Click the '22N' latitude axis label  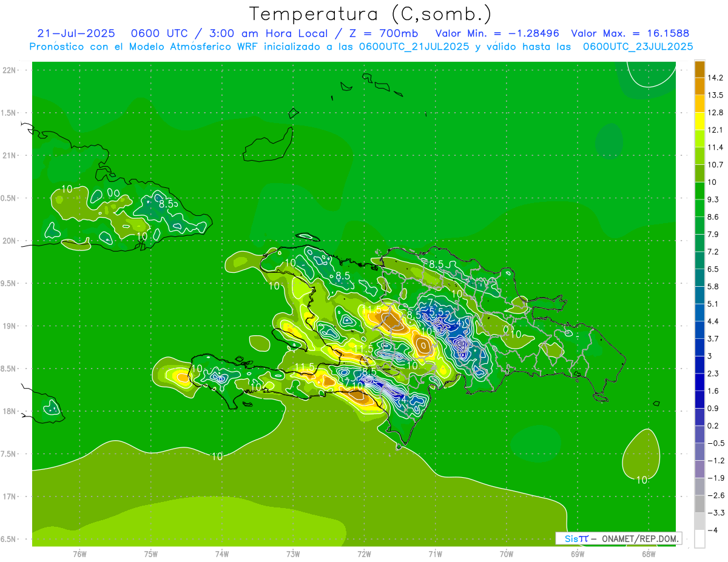pos(10,70)
